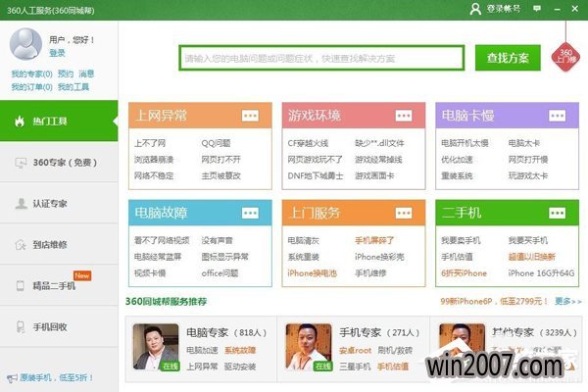This screenshot has height=392, width=588.
Task: Select 我要买手机 option
Action: (528, 240)
